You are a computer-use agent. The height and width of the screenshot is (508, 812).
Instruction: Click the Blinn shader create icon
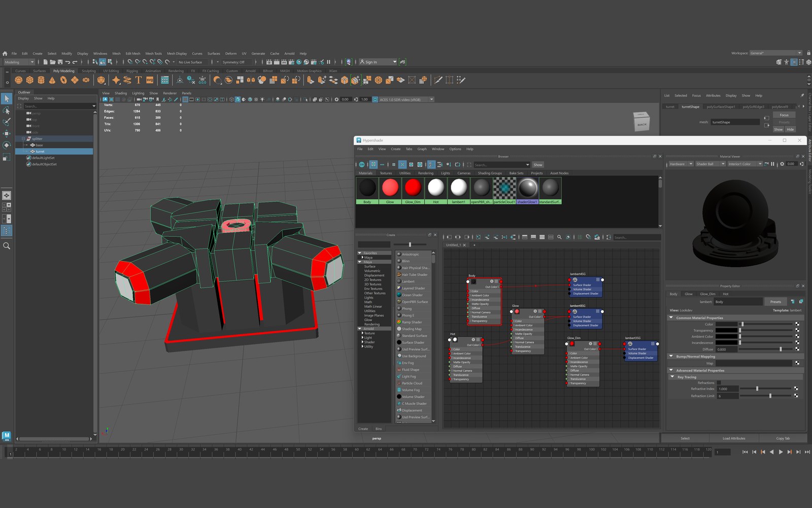coord(399,261)
